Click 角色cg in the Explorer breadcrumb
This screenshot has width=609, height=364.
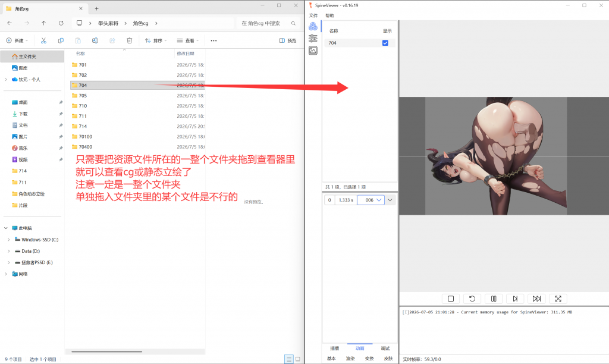click(140, 23)
